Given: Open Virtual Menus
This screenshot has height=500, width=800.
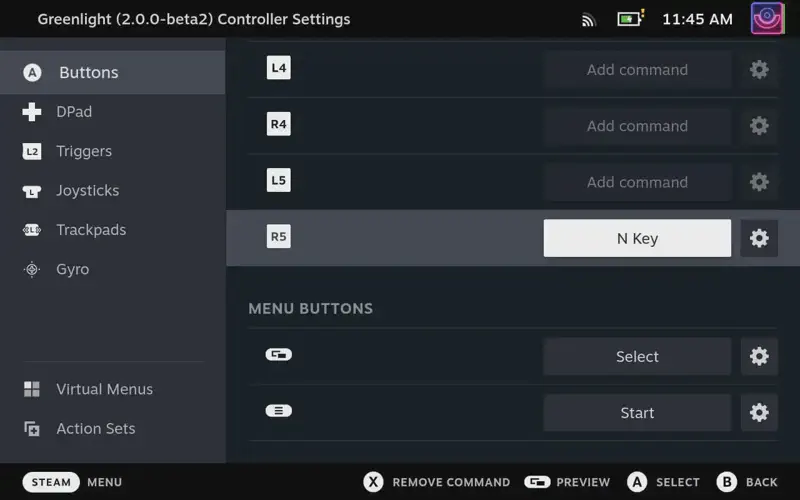Looking at the screenshot, I should click(x=104, y=389).
